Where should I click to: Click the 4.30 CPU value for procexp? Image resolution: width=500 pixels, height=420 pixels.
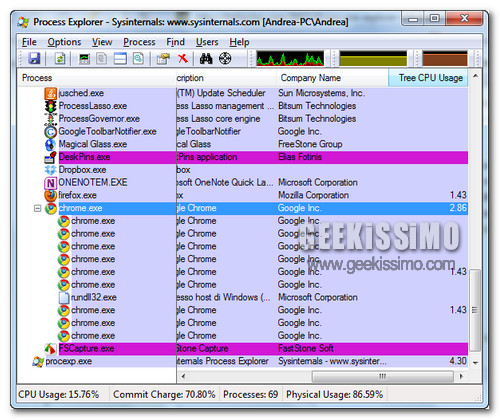pos(458,361)
